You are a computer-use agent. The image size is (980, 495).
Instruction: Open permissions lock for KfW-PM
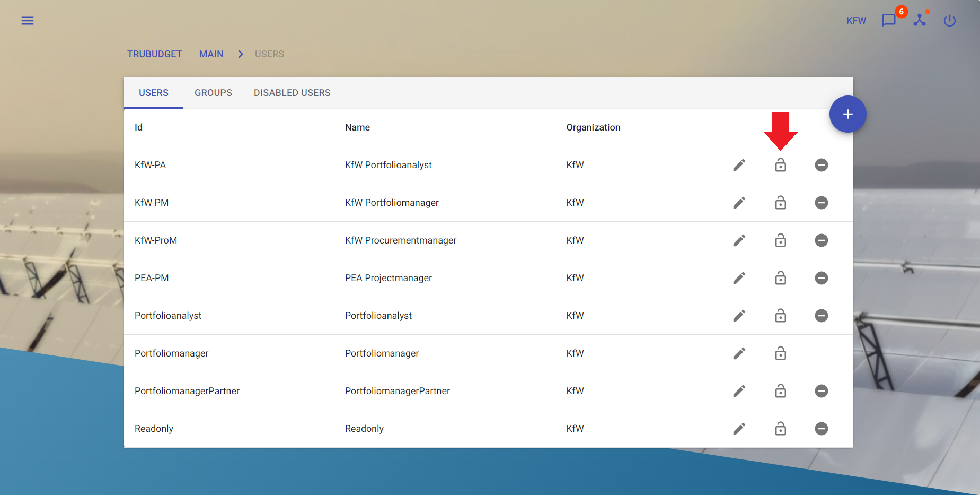(x=781, y=203)
